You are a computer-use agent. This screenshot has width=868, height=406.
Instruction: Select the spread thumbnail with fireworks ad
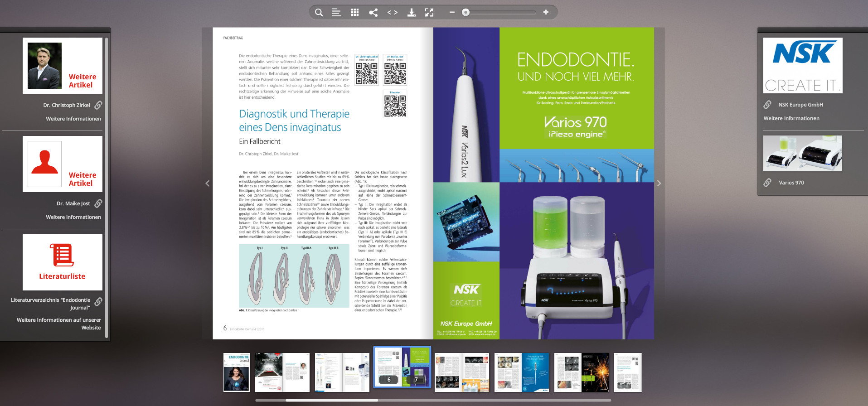tap(582, 372)
